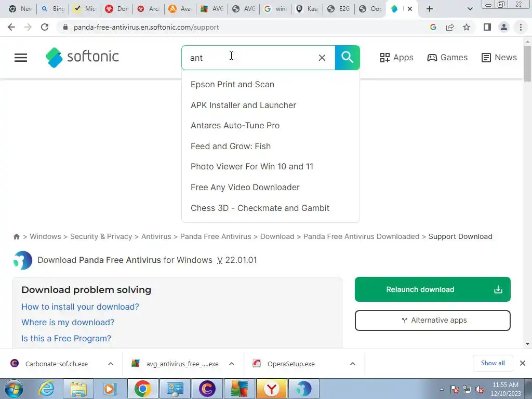Open Is this a Free Program? link
The width and height of the screenshot is (532, 399).
(66, 339)
